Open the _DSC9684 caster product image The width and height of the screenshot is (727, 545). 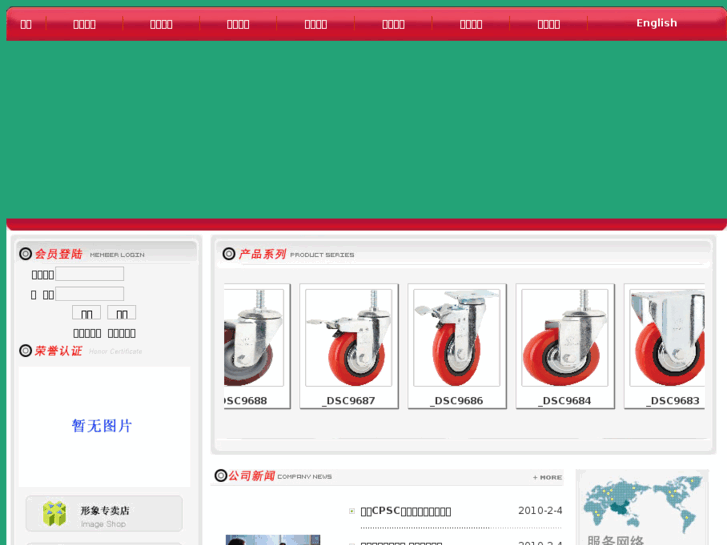pos(565,338)
